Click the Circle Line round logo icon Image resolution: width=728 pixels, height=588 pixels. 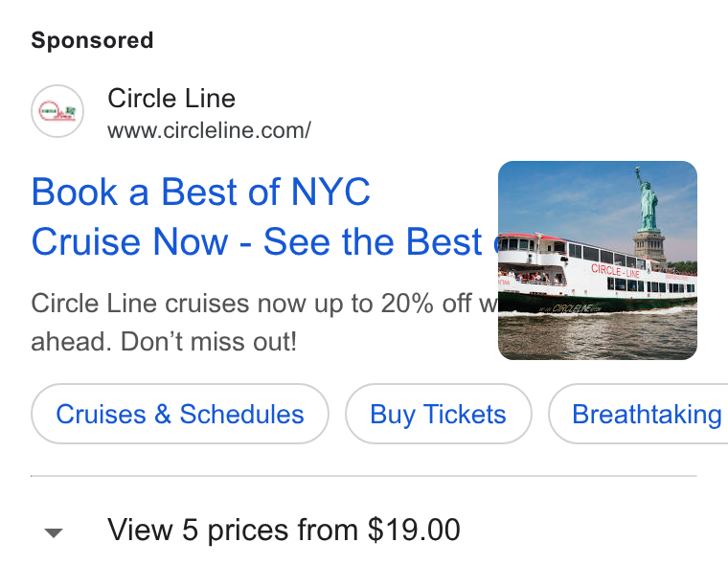point(57,111)
